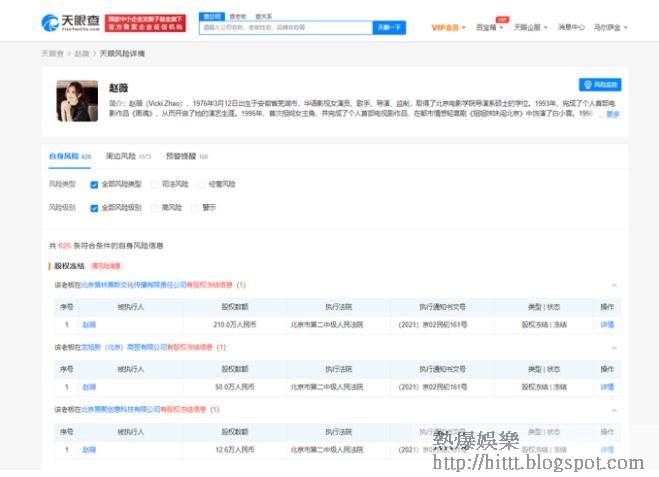Click the court name in the 210.0万 row
The width and height of the screenshot is (659, 477).
click(327, 325)
